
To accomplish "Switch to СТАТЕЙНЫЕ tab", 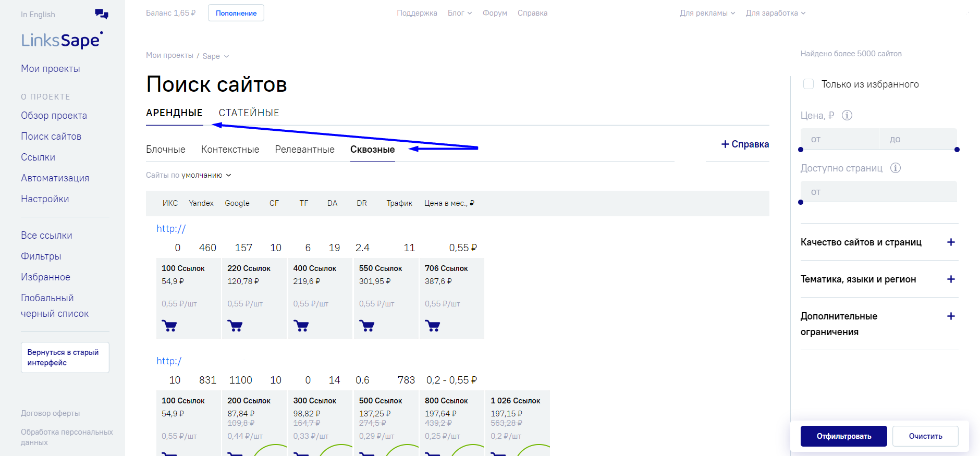I will 249,113.
